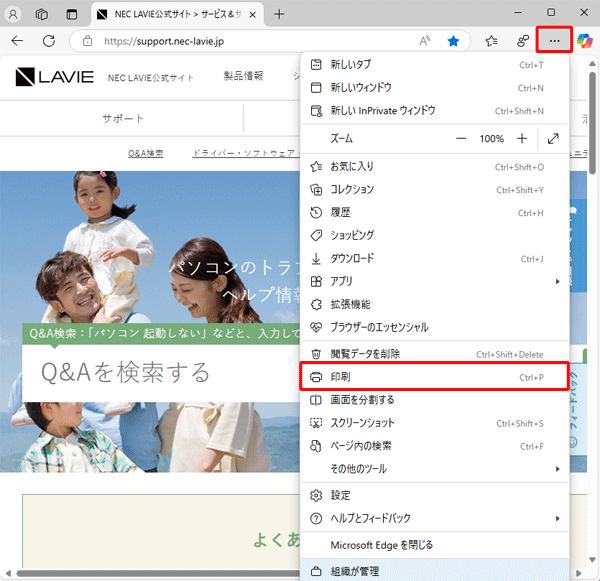Open ダウンロード from the menu
Image resolution: width=600 pixels, height=581 pixels.
click(x=435, y=259)
